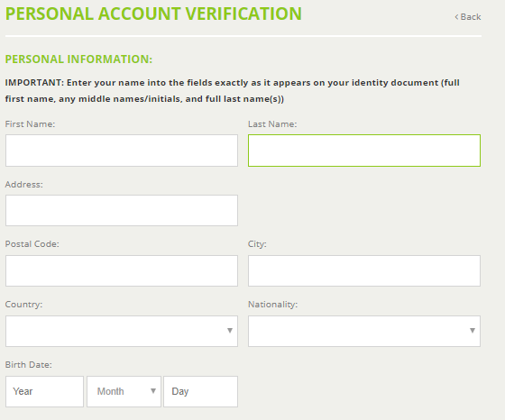Click the Nationality dropdown arrow icon

473,331
